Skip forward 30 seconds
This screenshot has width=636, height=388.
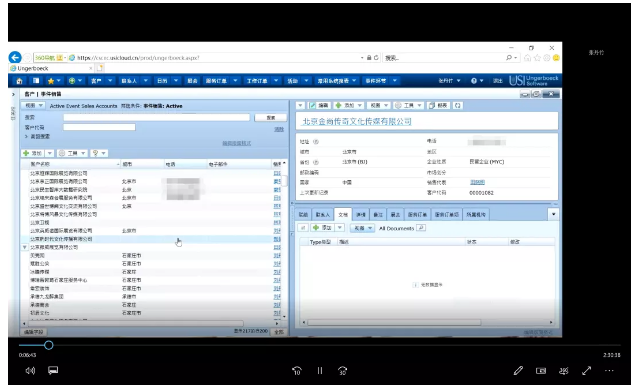click(x=343, y=371)
